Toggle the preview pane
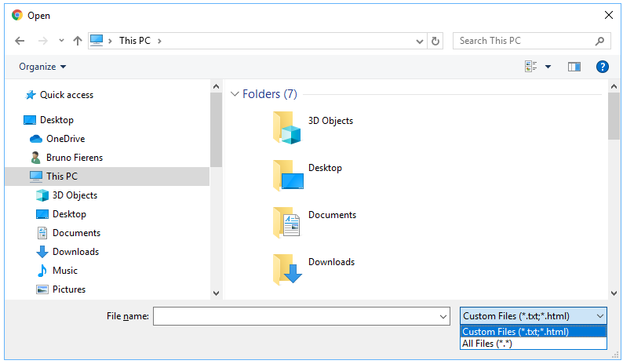This screenshot has height=364, width=623. [x=574, y=67]
